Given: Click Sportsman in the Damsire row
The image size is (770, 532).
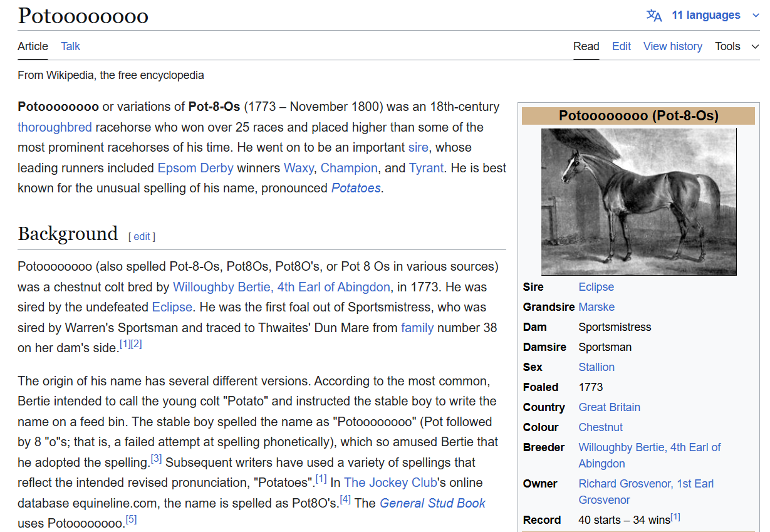Looking at the screenshot, I should click(605, 347).
